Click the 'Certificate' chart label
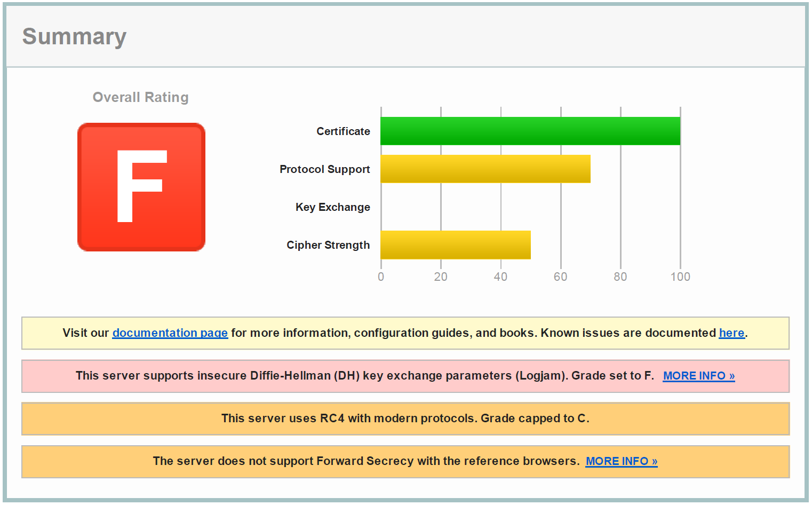Screen dimensions: 812x505 coord(343,131)
